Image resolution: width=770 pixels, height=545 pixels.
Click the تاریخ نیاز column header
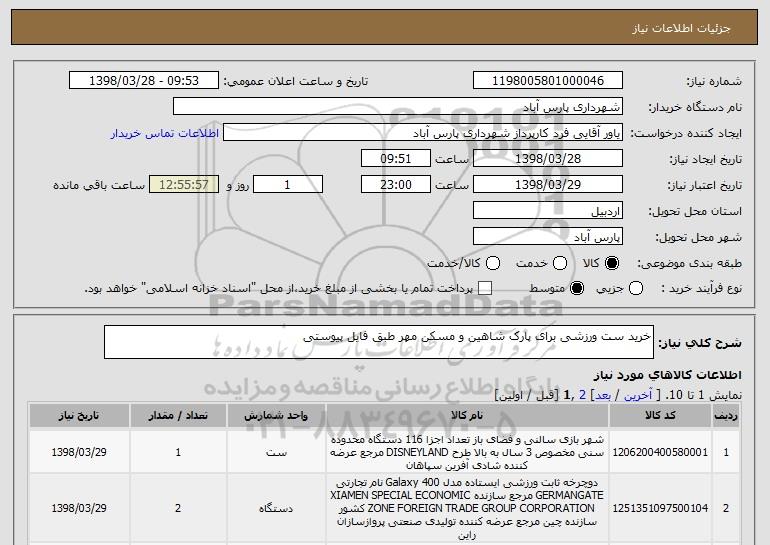pos(79,416)
